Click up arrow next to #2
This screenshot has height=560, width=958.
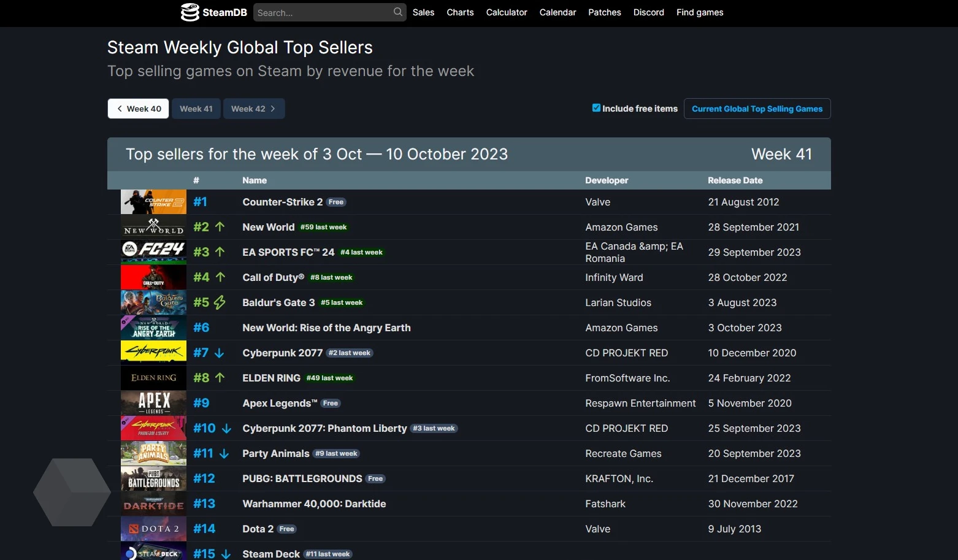click(x=220, y=227)
